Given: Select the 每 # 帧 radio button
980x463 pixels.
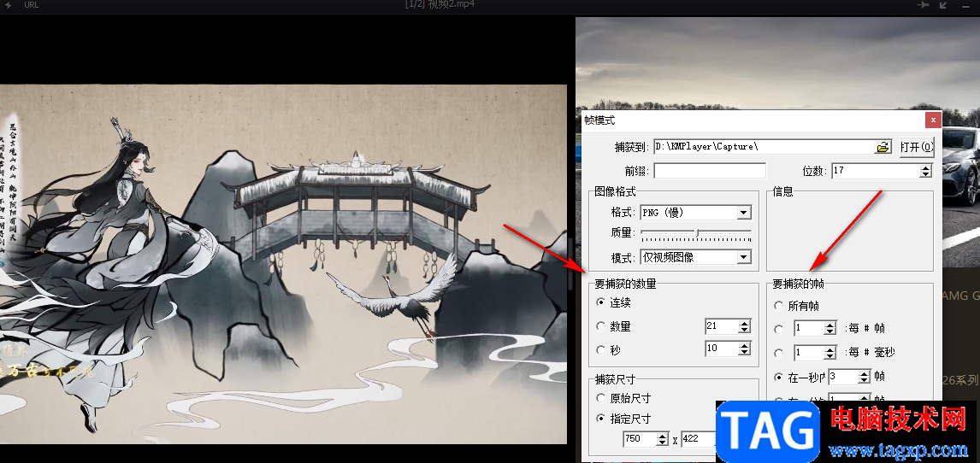Looking at the screenshot, I should click(x=779, y=329).
